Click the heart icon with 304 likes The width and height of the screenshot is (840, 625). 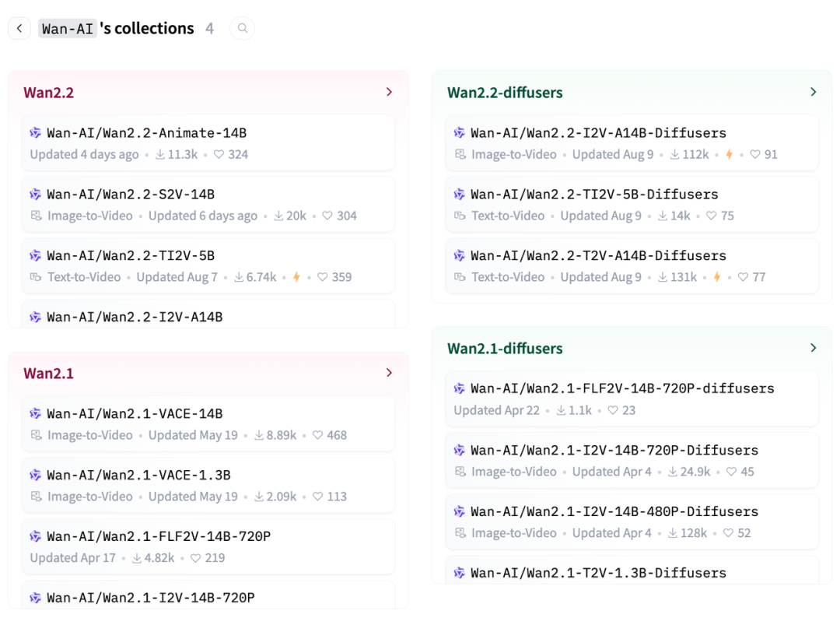coord(327,216)
